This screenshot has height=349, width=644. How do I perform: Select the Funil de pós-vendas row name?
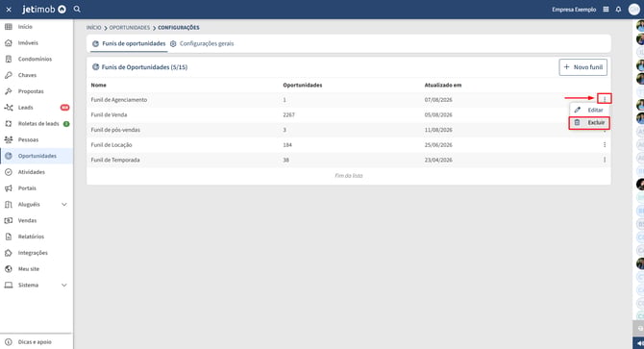click(115, 130)
